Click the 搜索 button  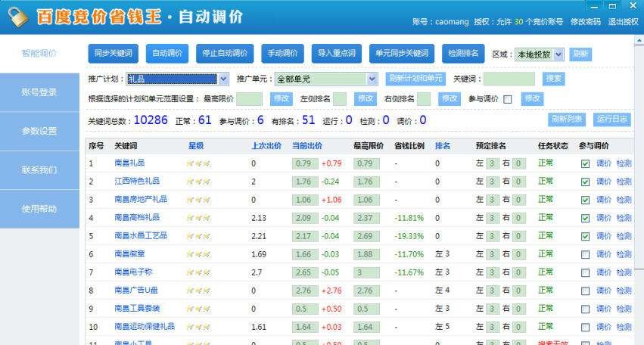[554, 79]
